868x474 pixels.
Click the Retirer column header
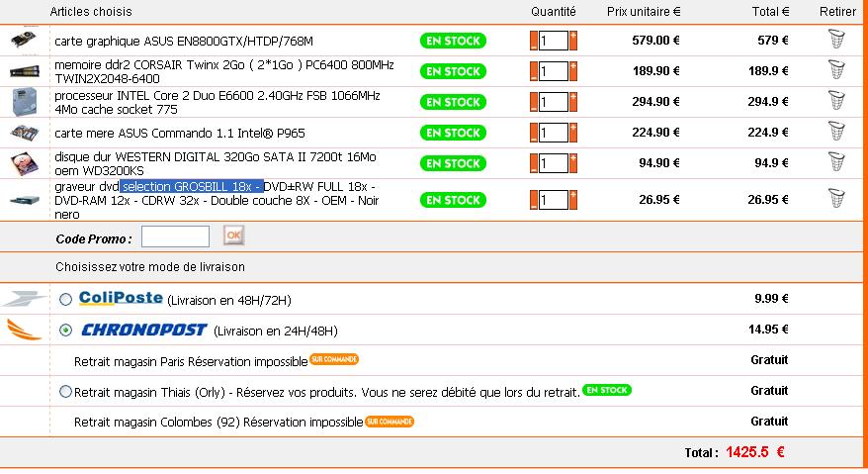[837, 11]
